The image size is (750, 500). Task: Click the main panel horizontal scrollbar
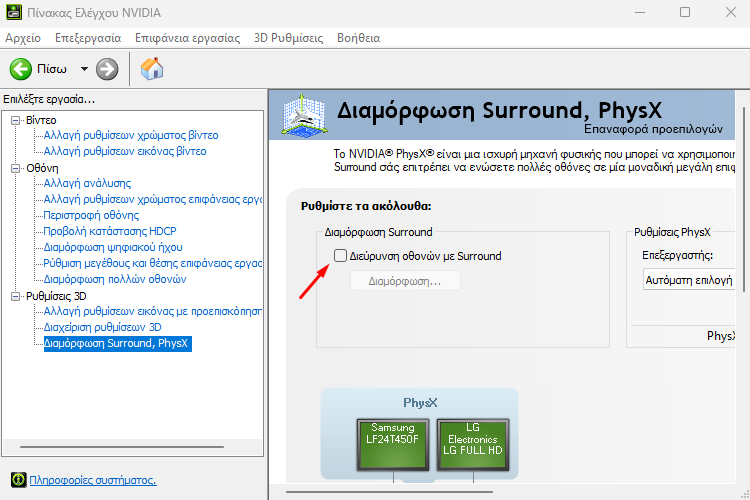pos(389,491)
